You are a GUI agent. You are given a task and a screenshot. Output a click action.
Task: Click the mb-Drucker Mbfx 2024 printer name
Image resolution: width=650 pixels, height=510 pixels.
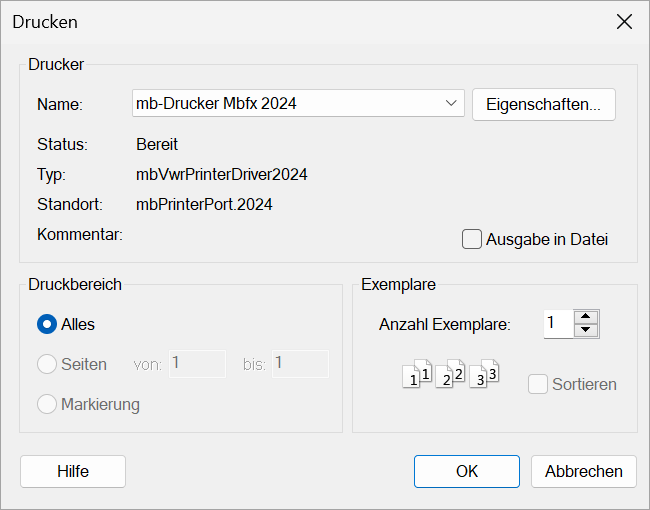click(x=216, y=103)
